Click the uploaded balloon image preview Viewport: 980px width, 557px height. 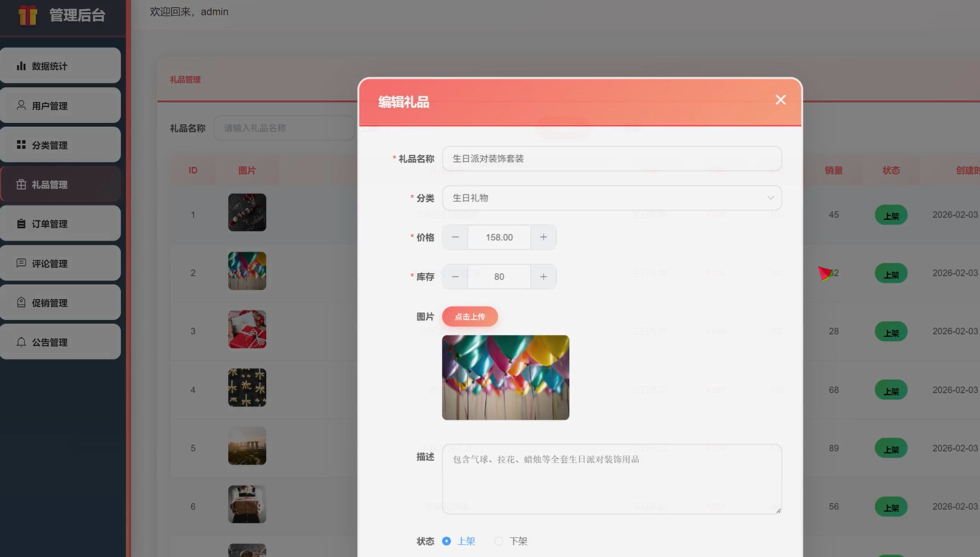[x=506, y=377]
